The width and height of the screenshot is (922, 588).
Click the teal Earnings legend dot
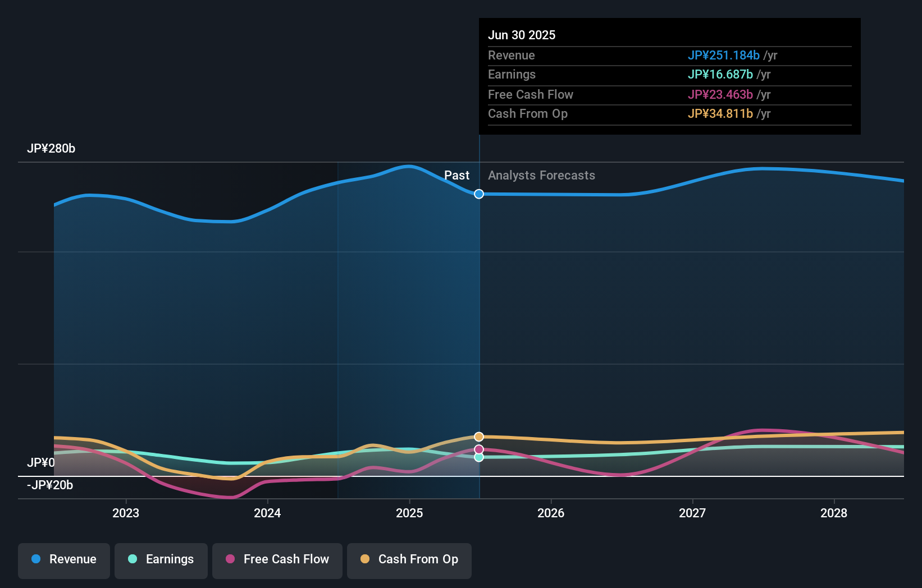click(133, 559)
